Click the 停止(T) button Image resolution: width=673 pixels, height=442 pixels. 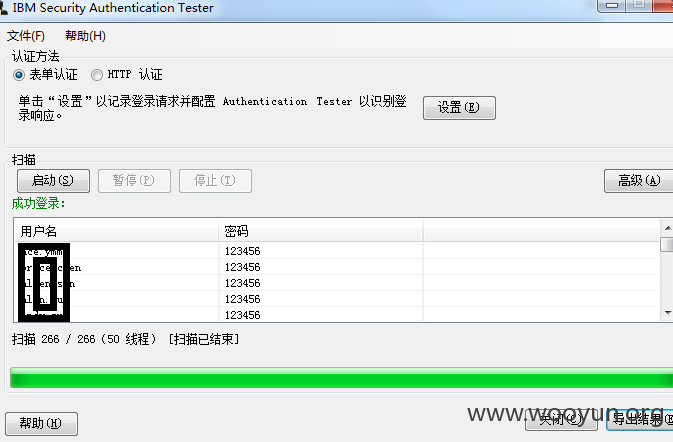coord(215,181)
